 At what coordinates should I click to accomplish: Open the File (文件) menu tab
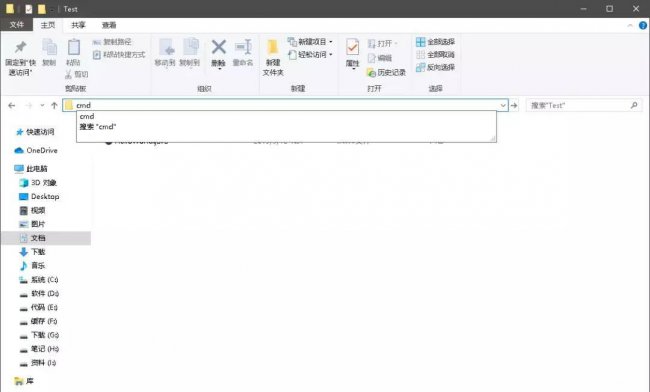17,25
